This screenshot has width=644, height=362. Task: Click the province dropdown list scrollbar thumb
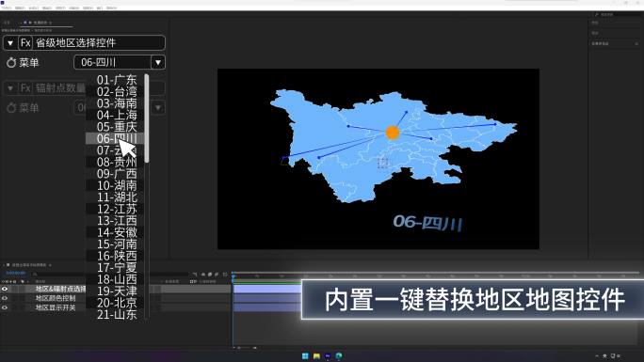pos(147,118)
